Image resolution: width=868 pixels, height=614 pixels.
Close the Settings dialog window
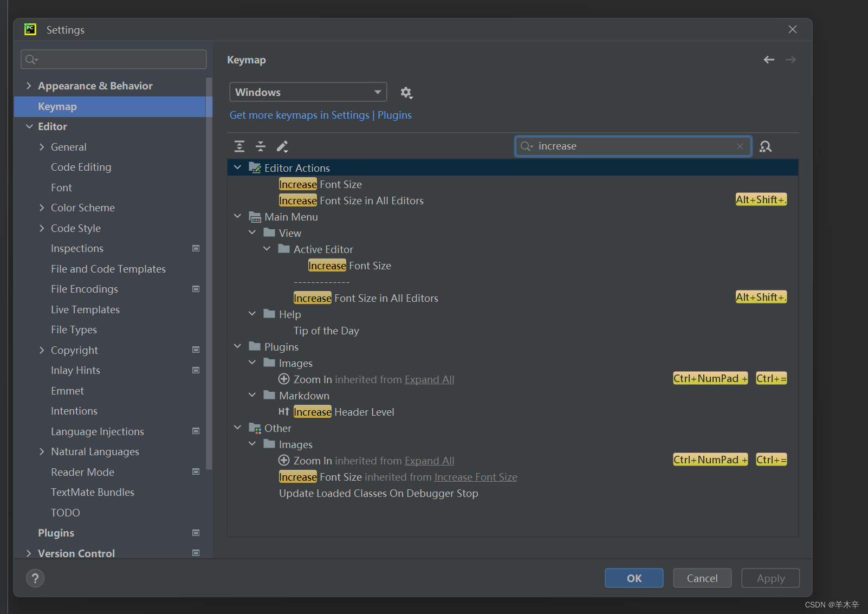pyautogui.click(x=792, y=29)
